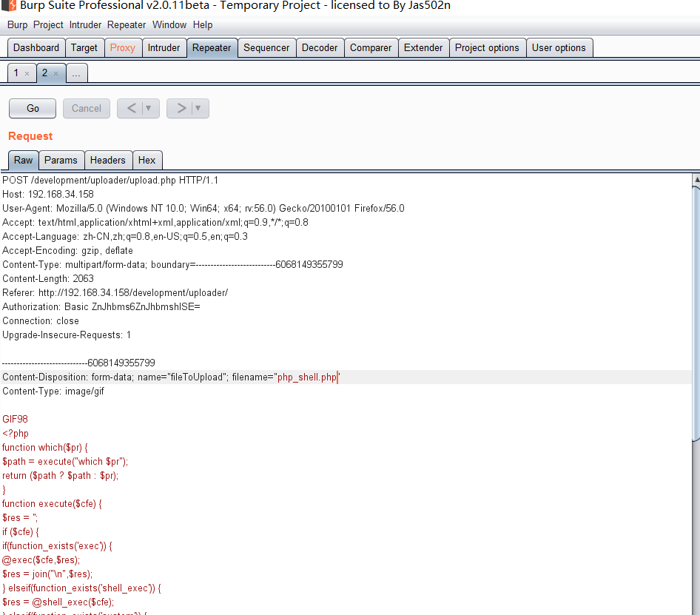Switch to the Proxy tab
This screenshot has height=615, width=700.
tap(123, 48)
